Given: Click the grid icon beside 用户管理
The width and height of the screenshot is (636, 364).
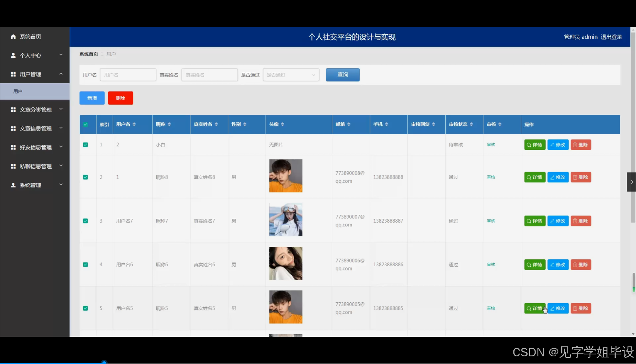Looking at the screenshot, I should [x=13, y=74].
